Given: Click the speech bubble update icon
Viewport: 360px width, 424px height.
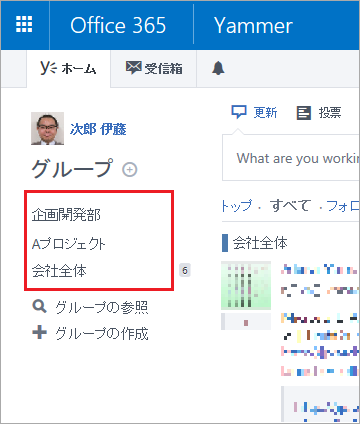Looking at the screenshot, I should coord(239,112).
